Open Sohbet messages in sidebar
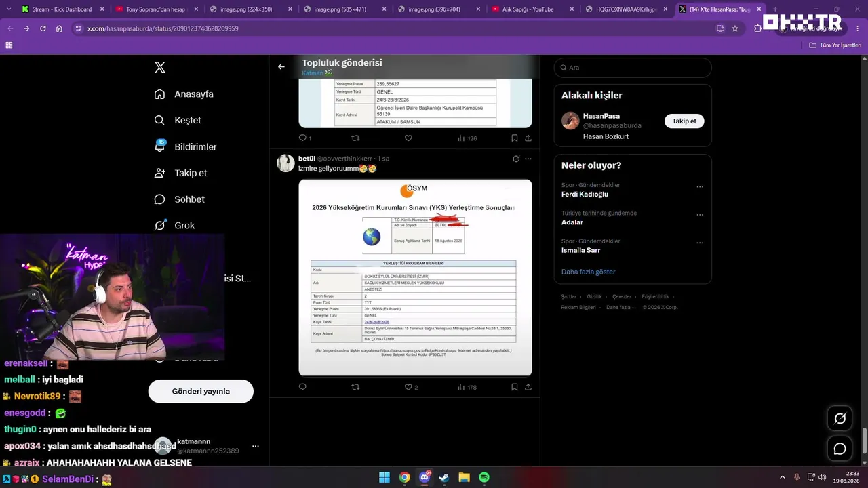 [179, 199]
